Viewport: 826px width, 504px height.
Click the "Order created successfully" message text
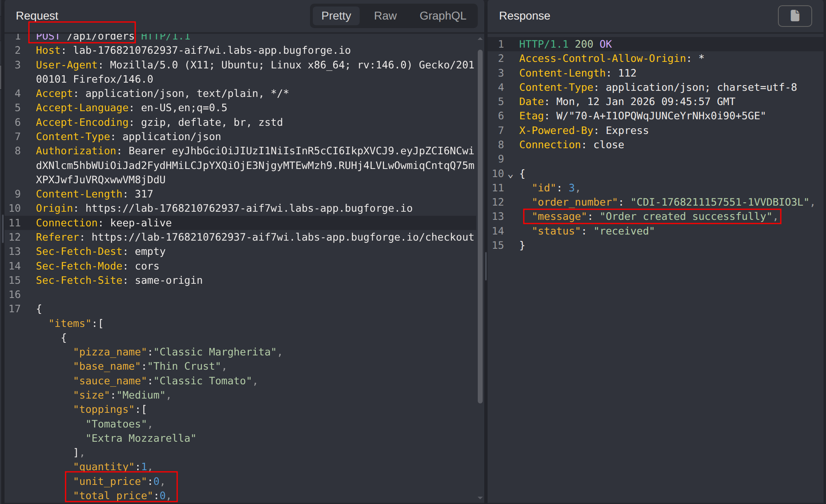686,217
